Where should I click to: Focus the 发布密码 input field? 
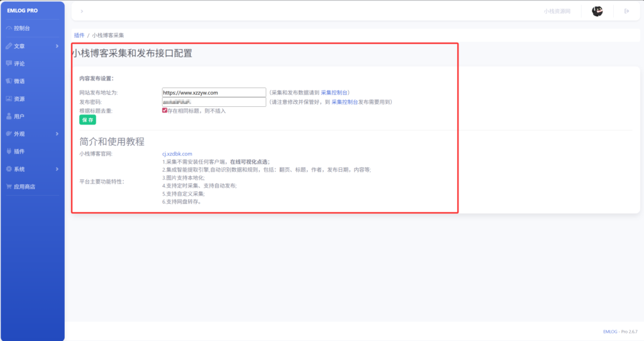(214, 102)
